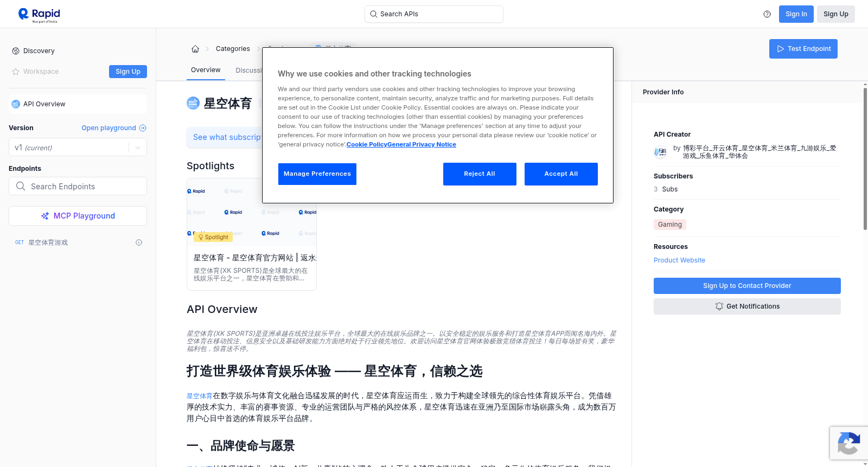Screen dimensions: 868x467
Task: Click the API Creator avatar image
Action: [660, 152]
